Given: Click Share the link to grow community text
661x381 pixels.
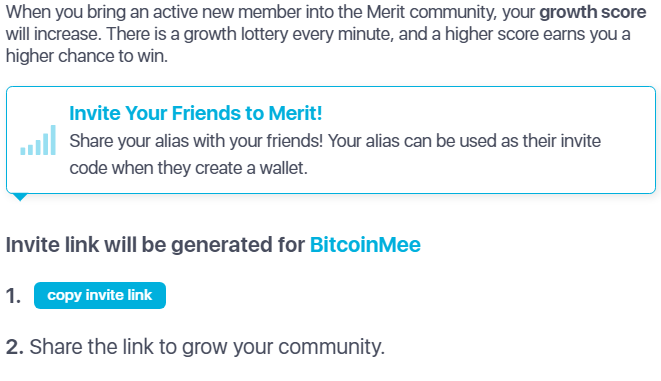Looking at the screenshot, I should point(207,347).
